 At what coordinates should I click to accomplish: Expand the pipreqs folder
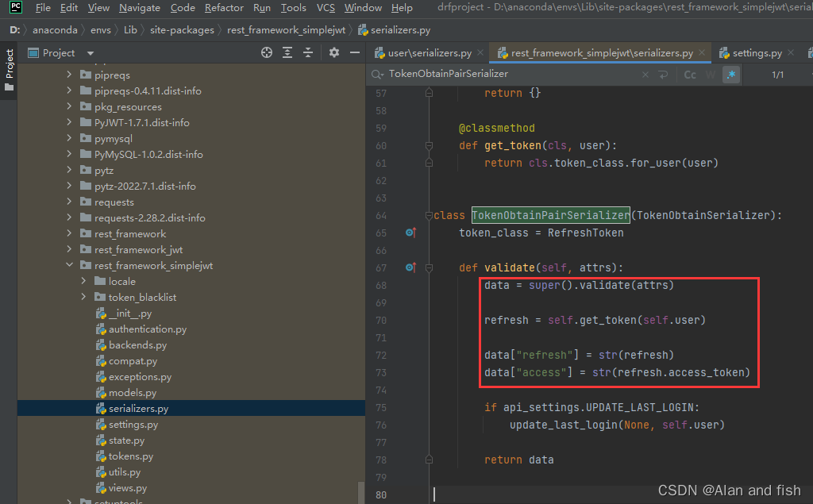(69, 75)
